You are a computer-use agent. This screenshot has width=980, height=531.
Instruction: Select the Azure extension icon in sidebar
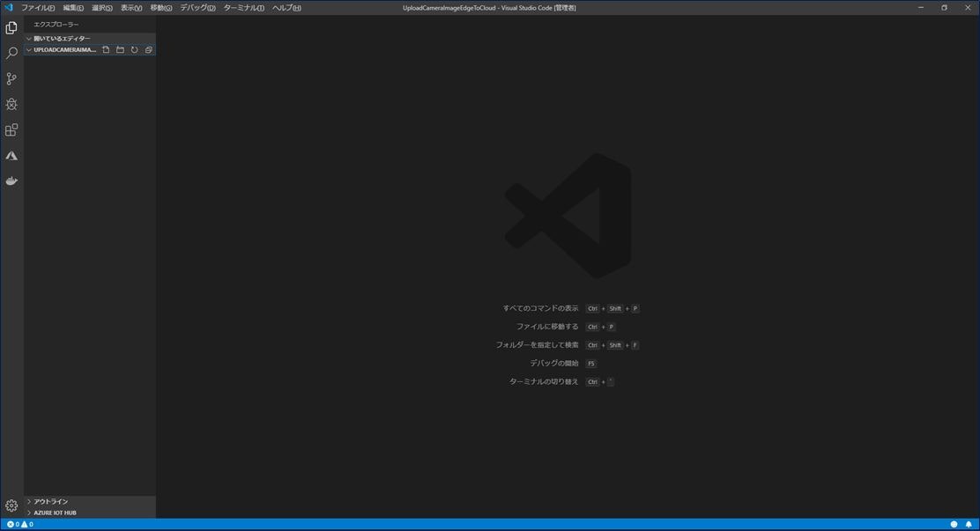point(11,155)
